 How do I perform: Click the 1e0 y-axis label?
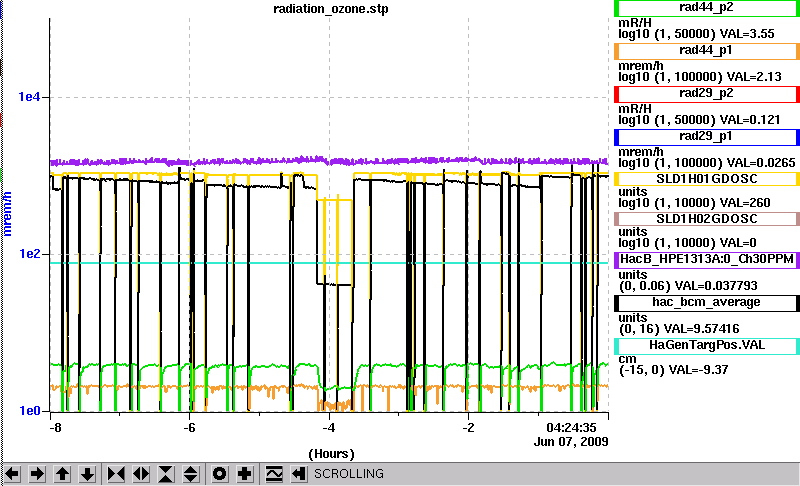pyautogui.click(x=29, y=411)
